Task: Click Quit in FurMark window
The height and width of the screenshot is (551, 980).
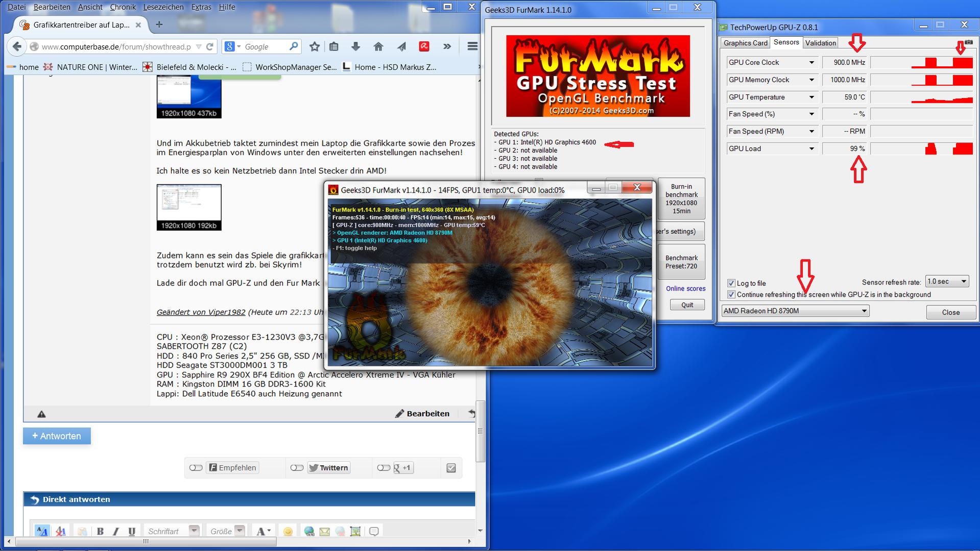Action: point(687,305)
